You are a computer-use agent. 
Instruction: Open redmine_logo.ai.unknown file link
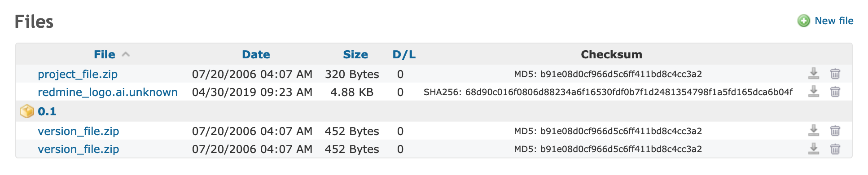tap(108, 92)
